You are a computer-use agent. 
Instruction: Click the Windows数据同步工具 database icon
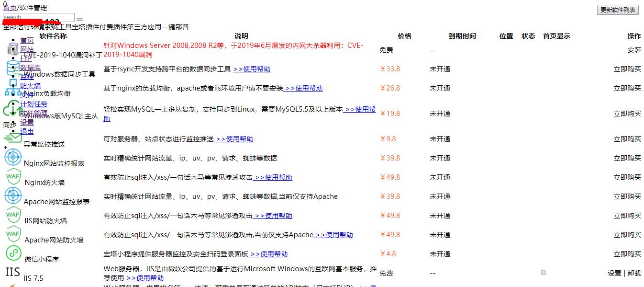pos(13,69)
